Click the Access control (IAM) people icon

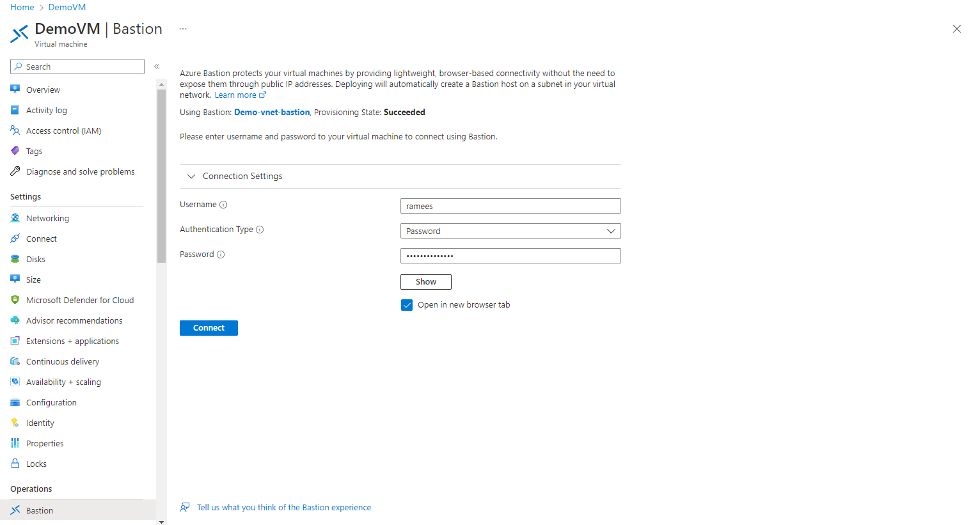pos(15,130)
